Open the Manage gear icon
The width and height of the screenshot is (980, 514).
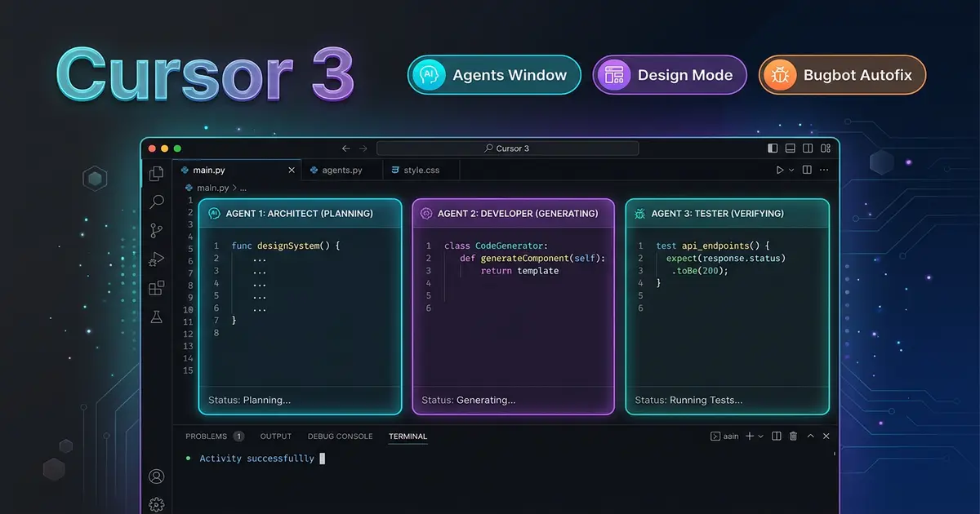coord(157,505)
